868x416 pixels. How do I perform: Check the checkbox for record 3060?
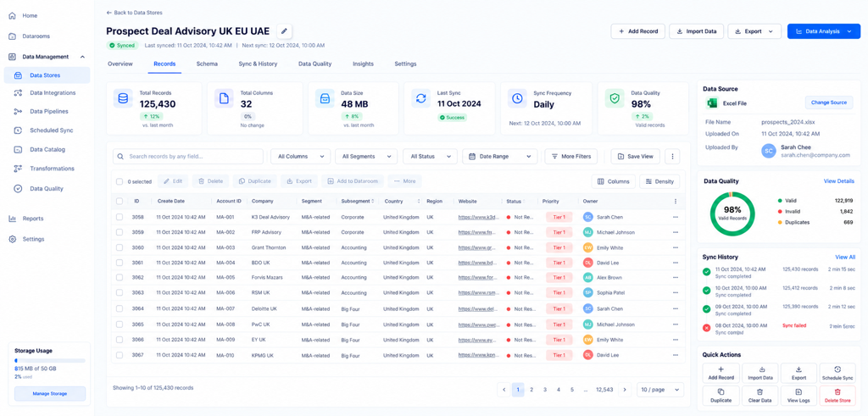[x=120, y=247]
